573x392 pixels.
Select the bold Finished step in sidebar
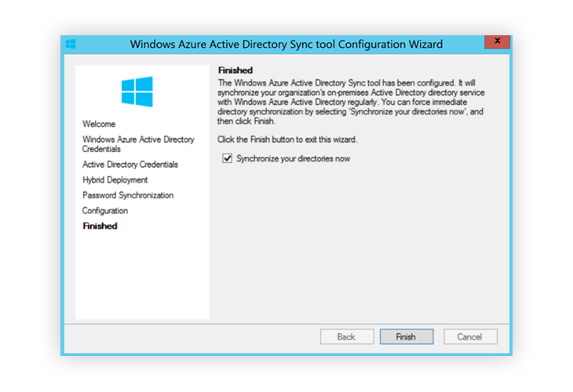(x=100, y=226)
